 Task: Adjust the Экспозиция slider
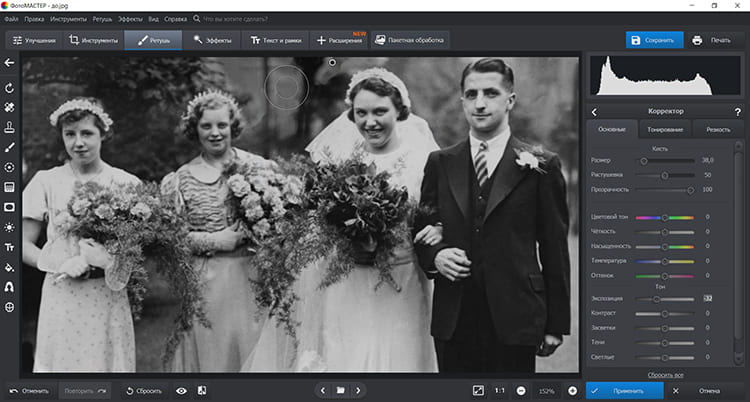click(x=656, y=298)
